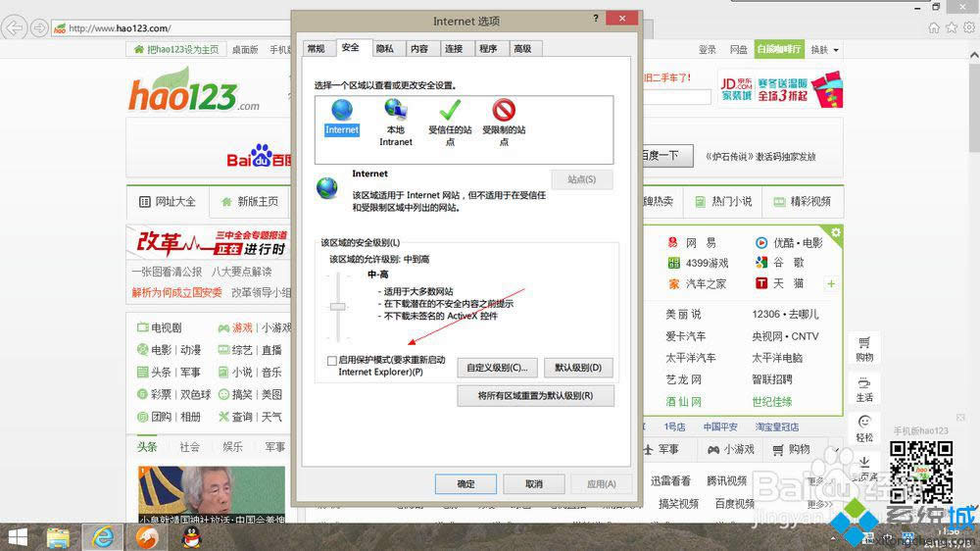This screenshot has width=980, height=551.
Task: Open the 热门小说 tab
Action: click(724, 201)
